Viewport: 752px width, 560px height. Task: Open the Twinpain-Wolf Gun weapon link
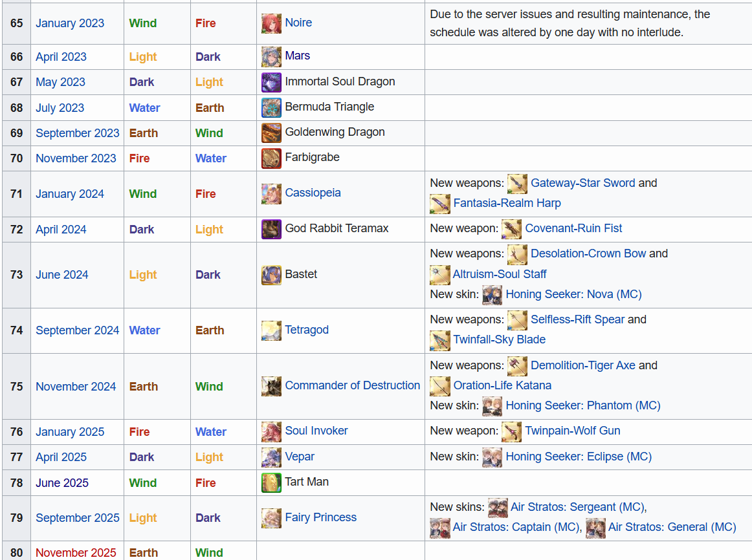click(573, 431)
